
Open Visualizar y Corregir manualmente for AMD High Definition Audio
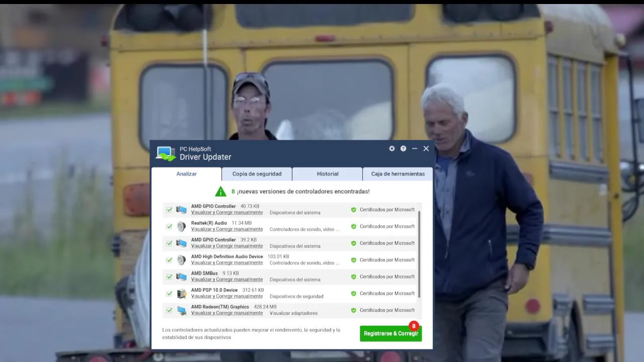[227, 262]
